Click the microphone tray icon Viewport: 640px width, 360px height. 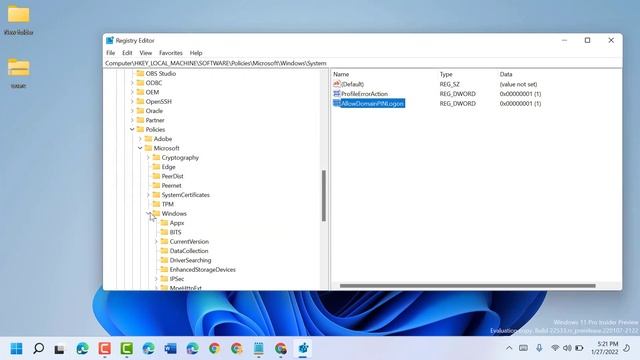point(539,348)
